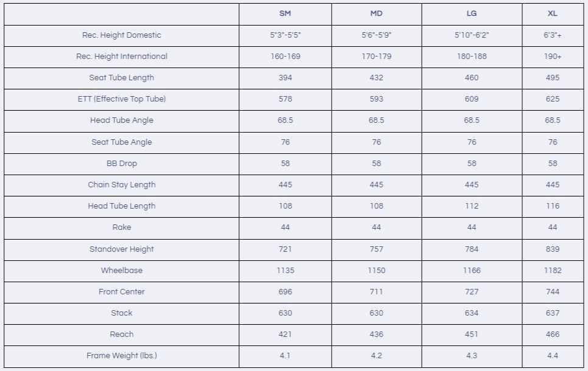
Task: Select the Rec. Height International row label
Action: pyautogui.click(x=122, y=57)
